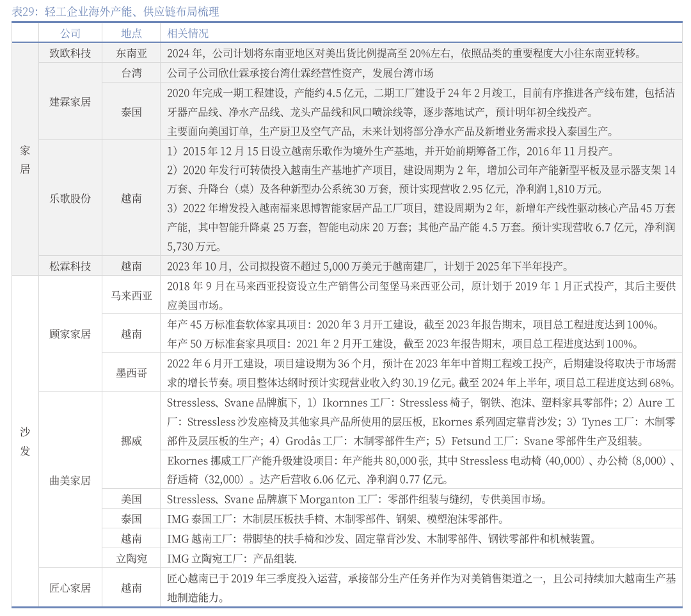Click the 家居 category cell
Screen dimensions: 691x616
click(x=25, y=159)
